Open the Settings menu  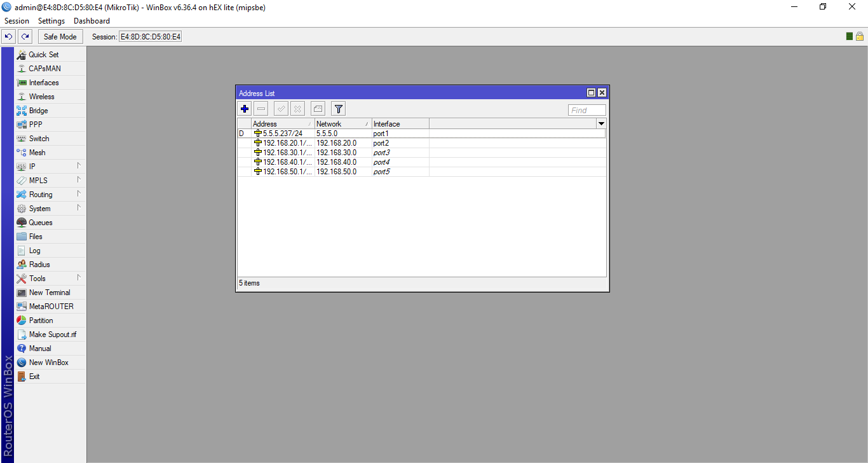tap(51, 20)
